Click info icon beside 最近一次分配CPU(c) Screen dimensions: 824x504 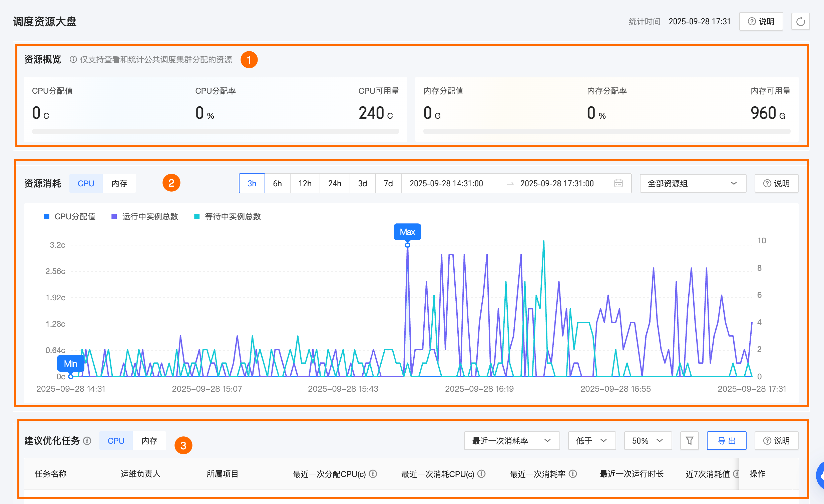coord(373,474)
